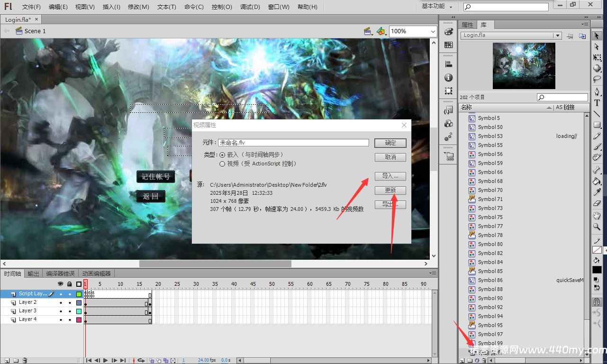Image resolution: width=607 pixels, height=364 pixels.
Task: Select the Lasso tool
Action: pyautogui.click(x=597, y=79)
